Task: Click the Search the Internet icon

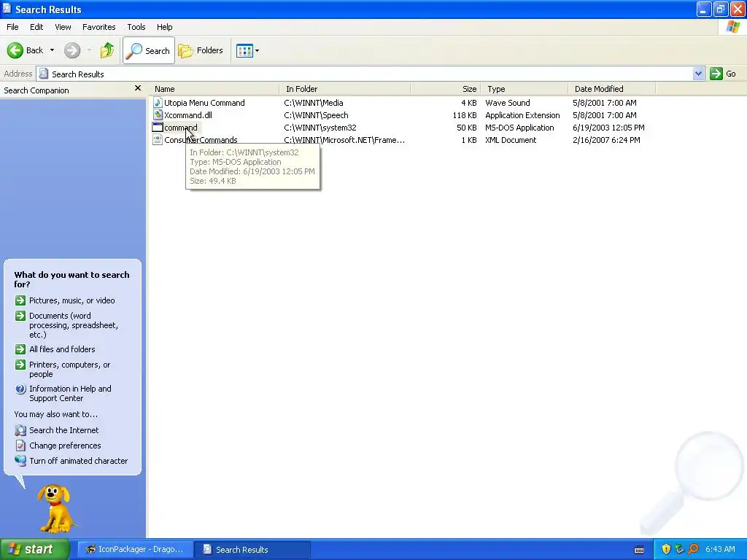Action: [x=20, y=430]
